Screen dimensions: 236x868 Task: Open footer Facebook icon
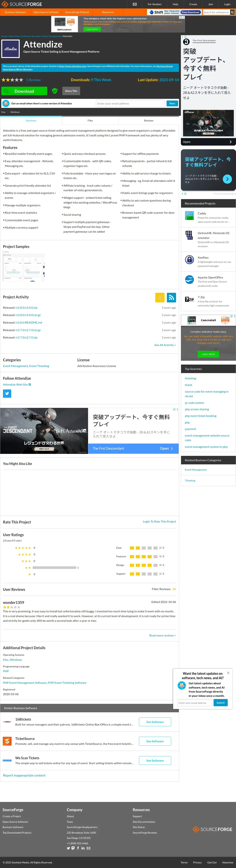[78, 848]
